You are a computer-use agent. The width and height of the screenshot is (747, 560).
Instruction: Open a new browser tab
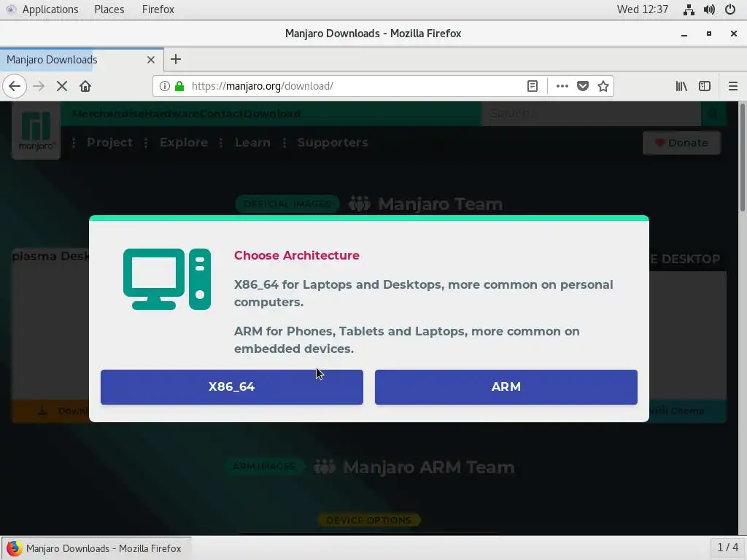click(176, 60)
